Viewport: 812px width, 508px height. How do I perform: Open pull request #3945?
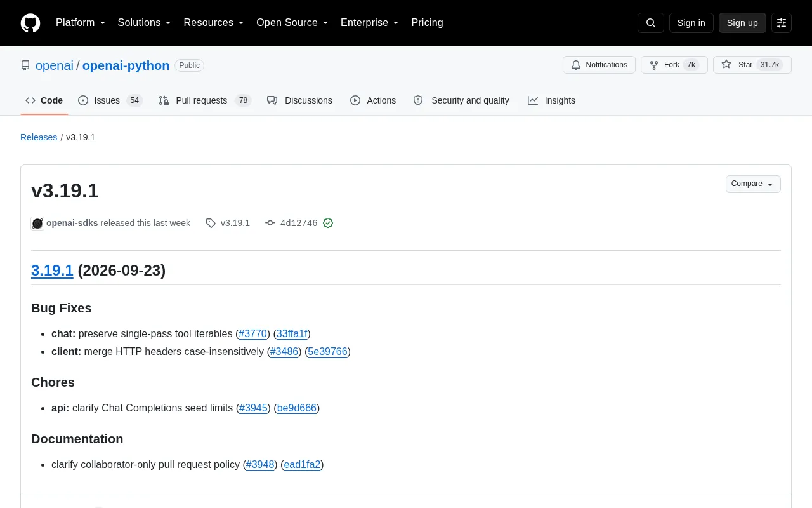pos(253,408)
